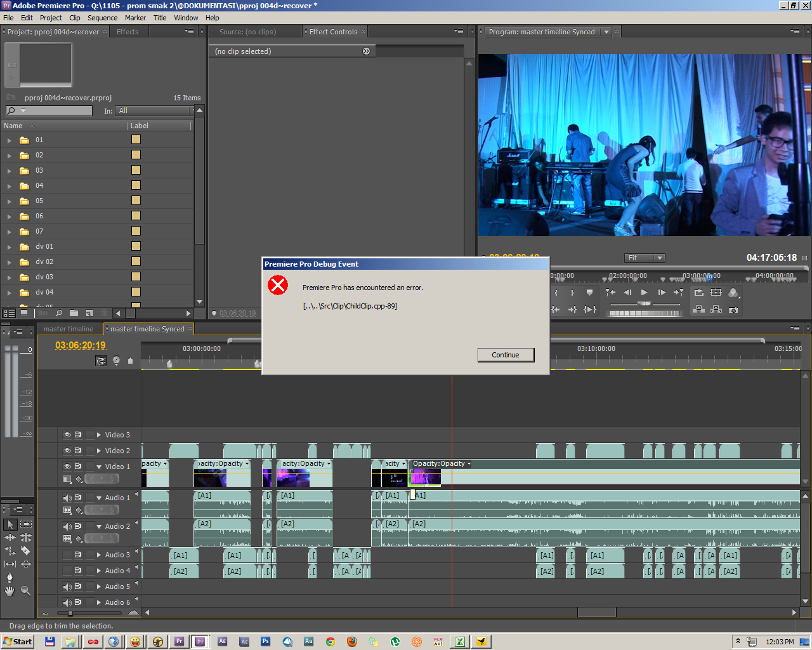Open the Output display mode button
Image resolution: width=812 pixels, height=650 pixels.
coord(734,293)
